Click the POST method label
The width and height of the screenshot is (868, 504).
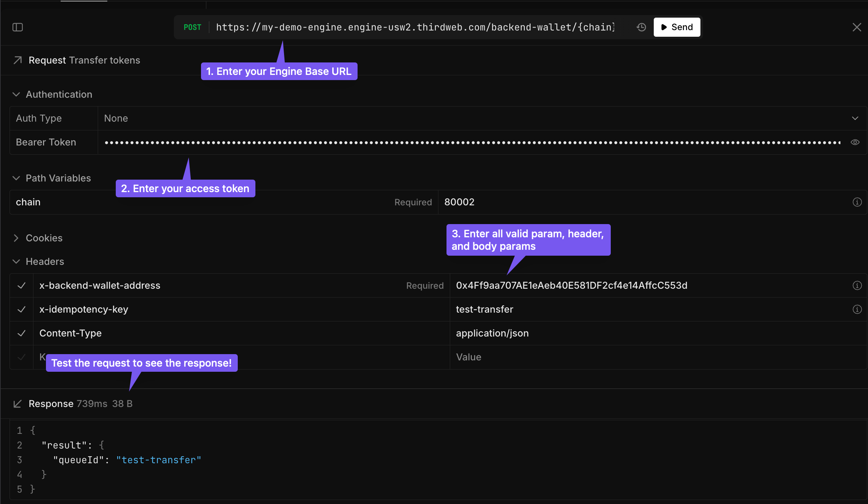[192, 27]
